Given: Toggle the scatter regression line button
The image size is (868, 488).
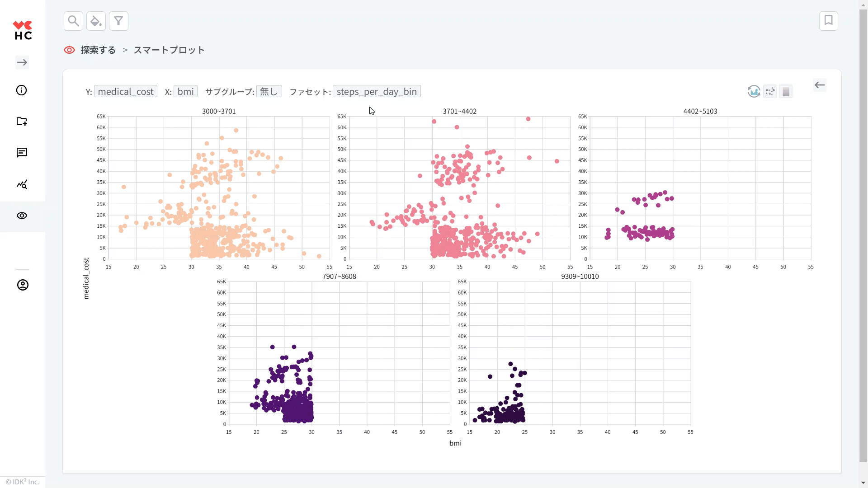Looking at the screenshot, I should coord(770,91).
